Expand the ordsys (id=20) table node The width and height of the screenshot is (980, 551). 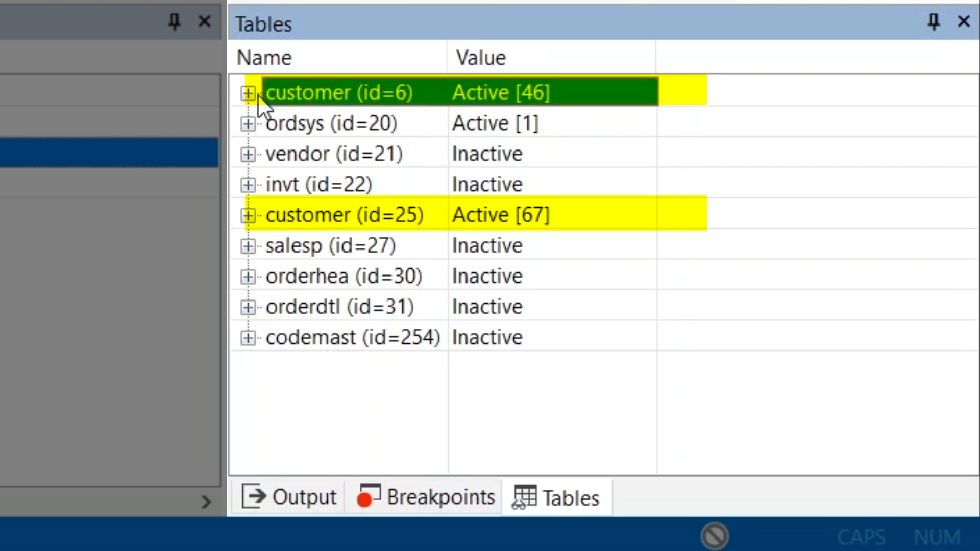(248, 123)
